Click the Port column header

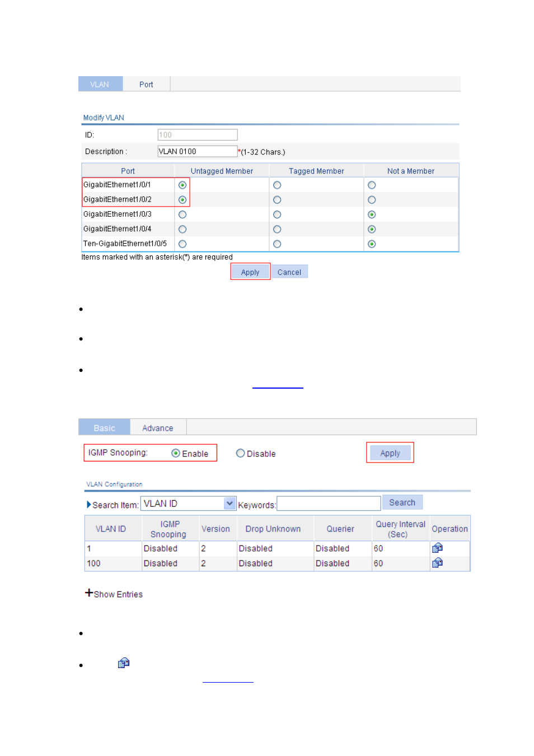tap(128, 171)
